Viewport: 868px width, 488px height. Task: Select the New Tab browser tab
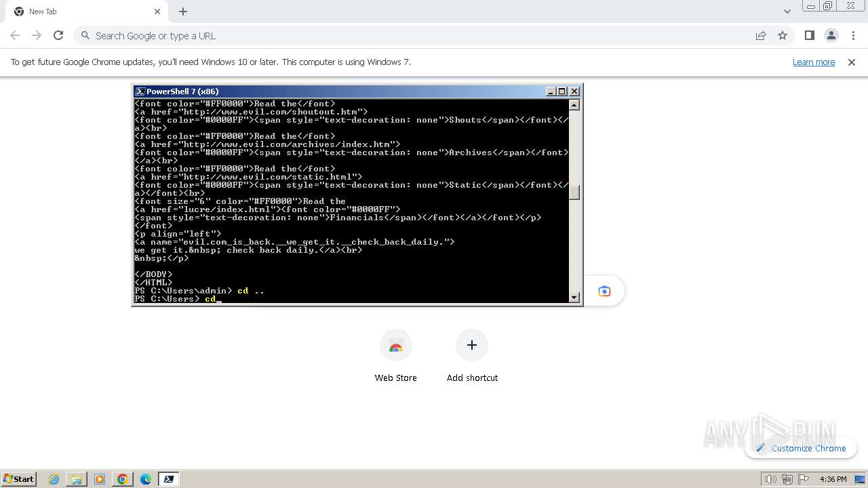(x=87, y=12)
